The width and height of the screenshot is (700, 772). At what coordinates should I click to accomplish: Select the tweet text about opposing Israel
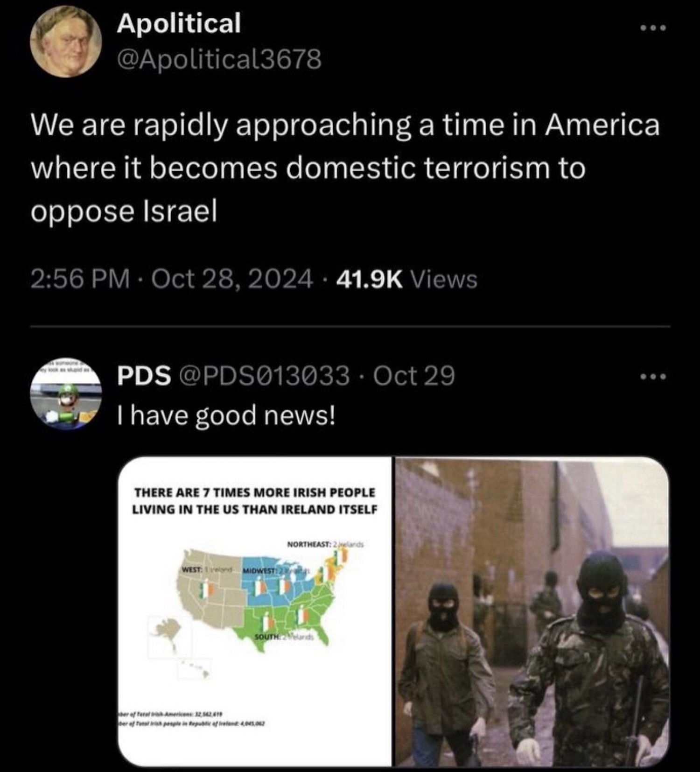pos(345,168)
